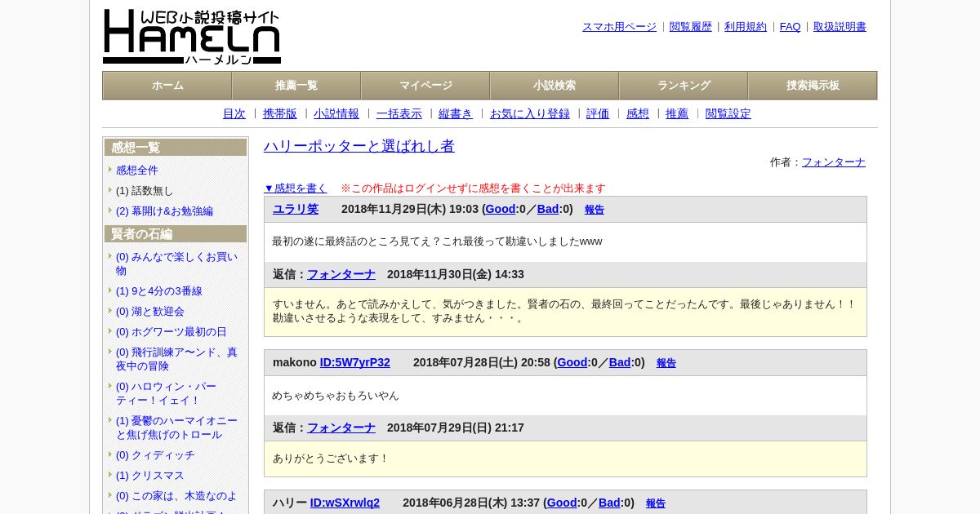Viewport: 980px width, 514px height.
Task: Vote Bad on ユラリ笑's comment
Action: click(x=548, y=210)
